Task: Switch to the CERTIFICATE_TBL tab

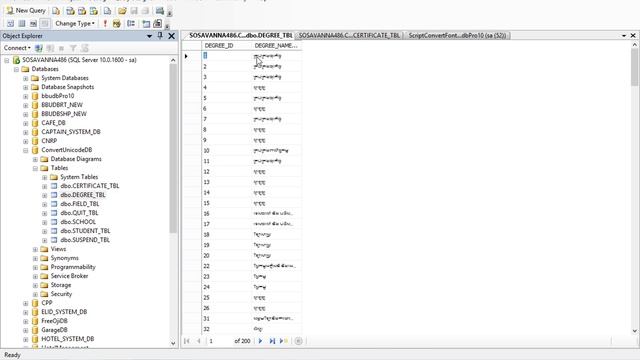Action: click(x=349, y=36)
